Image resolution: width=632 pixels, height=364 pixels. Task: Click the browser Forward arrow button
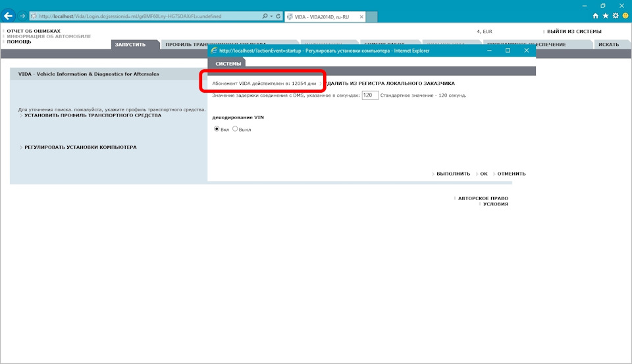click(22, 16)
